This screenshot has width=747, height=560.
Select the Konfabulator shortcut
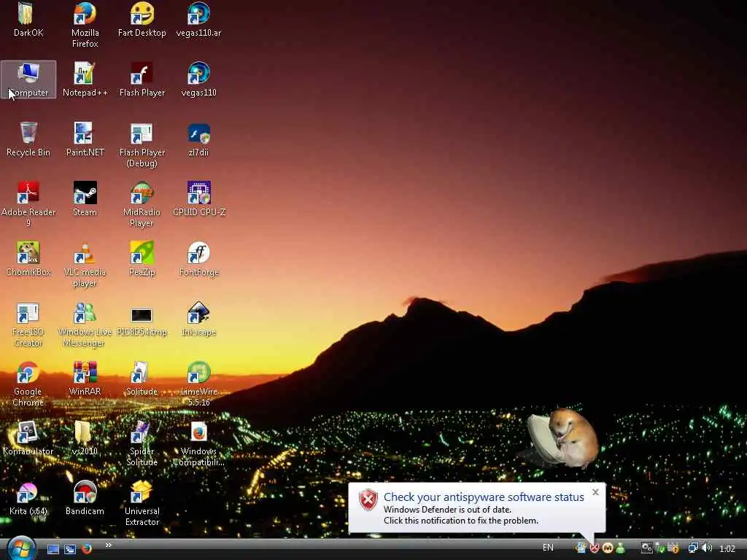point(28,438)
